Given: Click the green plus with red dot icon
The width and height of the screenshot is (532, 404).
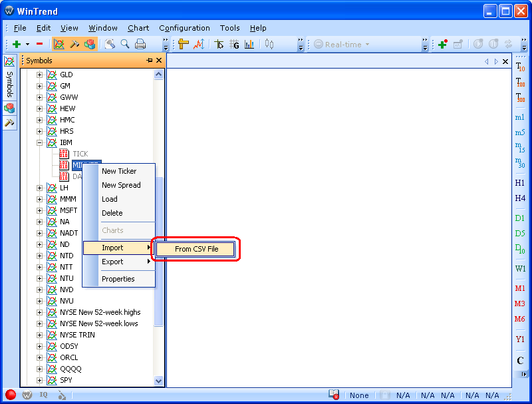Looking at the screenshot, I should click(443, 44).
